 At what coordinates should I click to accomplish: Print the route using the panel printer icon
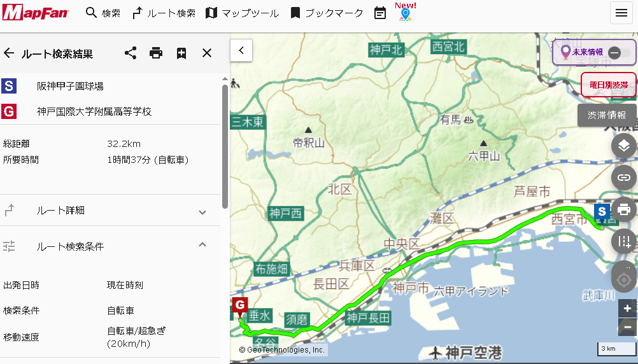coord(156,53)
